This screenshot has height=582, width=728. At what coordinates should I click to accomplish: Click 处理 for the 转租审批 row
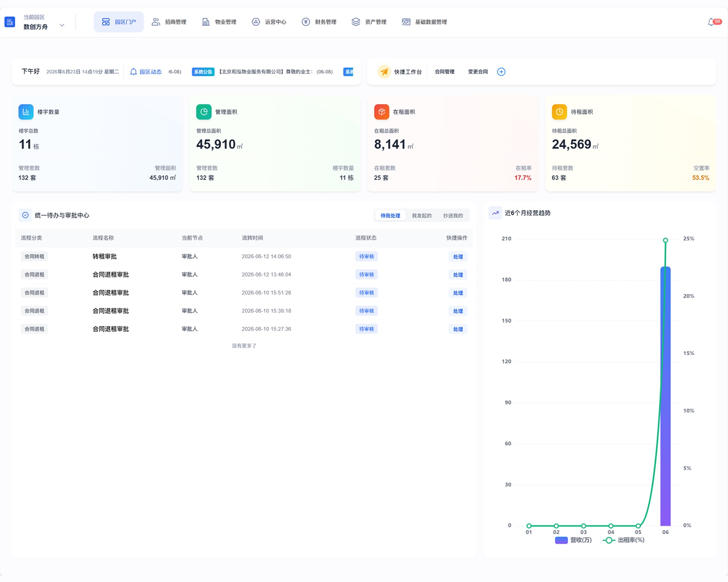coord(458,257)
